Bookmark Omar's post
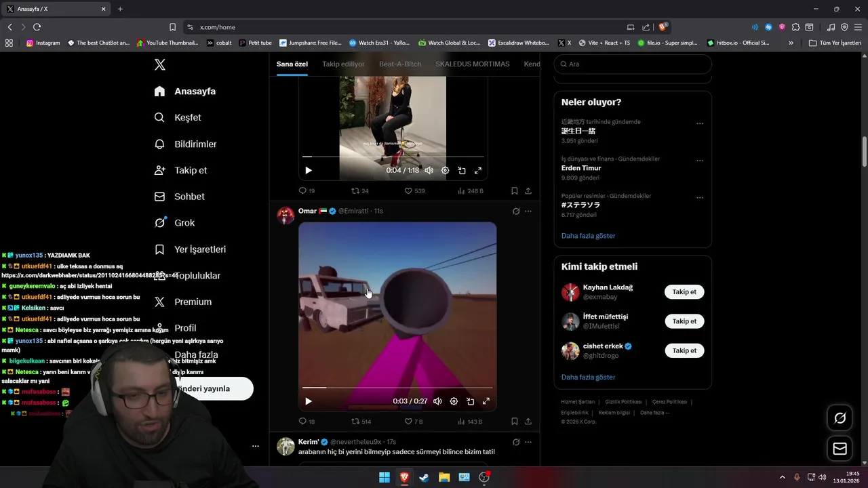868x488 pixels. 515,422
